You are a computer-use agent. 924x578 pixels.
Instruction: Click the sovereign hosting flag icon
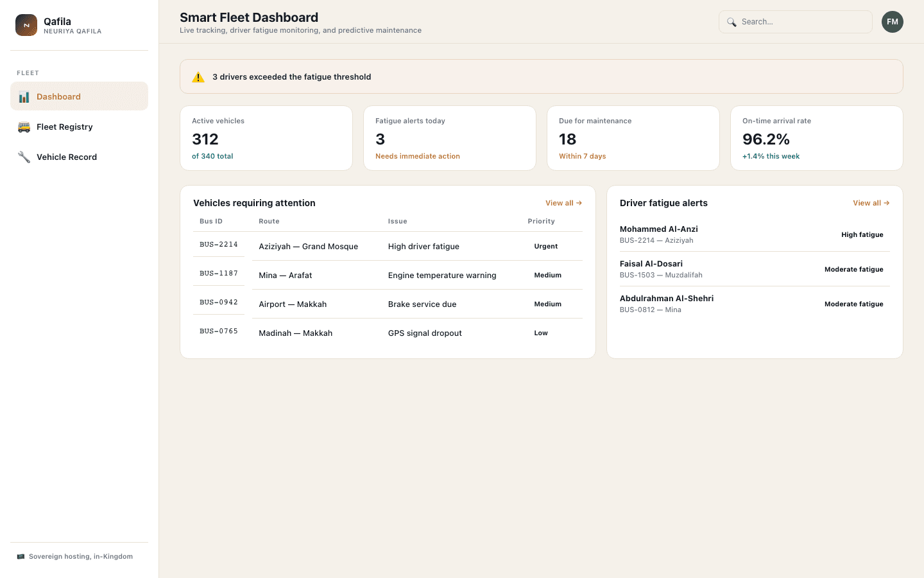tap(21, 557)
